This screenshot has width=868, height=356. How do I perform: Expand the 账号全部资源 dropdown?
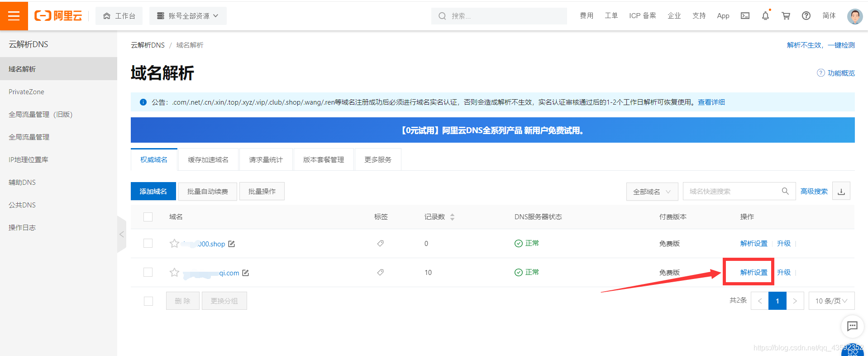coord(188,16)
